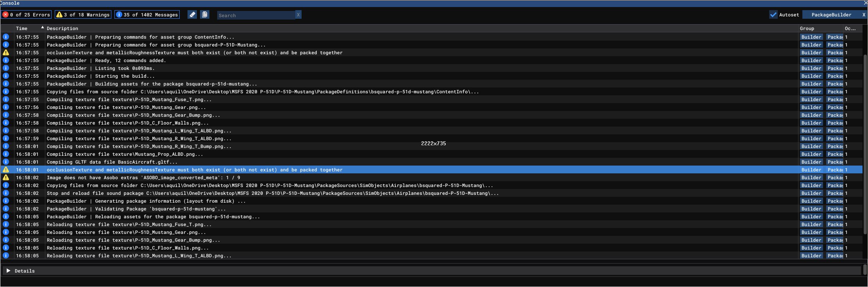Image resolution: width=868 pixels, height=287 pixels.
Task: Click the warning icon on the highlighted 16:58:01 row
Action: (x=6, y=169)
